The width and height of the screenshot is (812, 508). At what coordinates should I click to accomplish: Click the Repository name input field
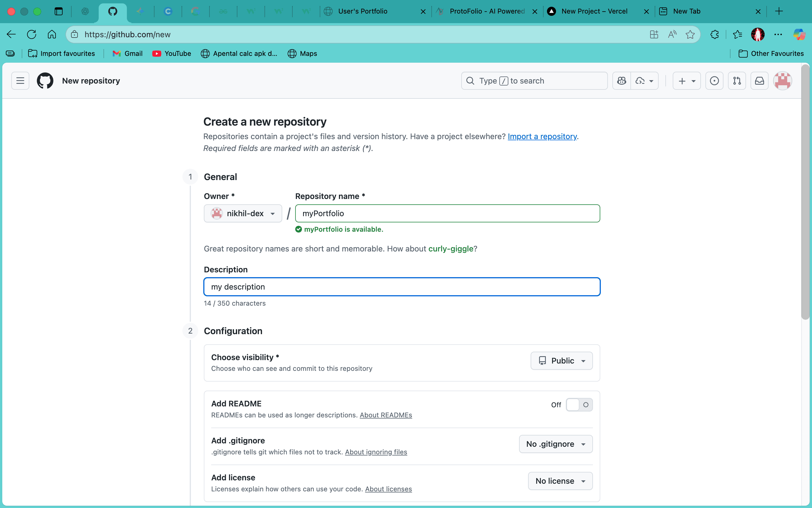point(448,213)
